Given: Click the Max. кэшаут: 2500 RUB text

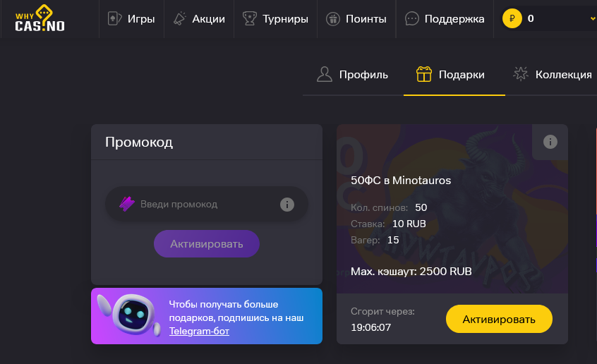Looking at the screenshot, I should pos(411,272).
